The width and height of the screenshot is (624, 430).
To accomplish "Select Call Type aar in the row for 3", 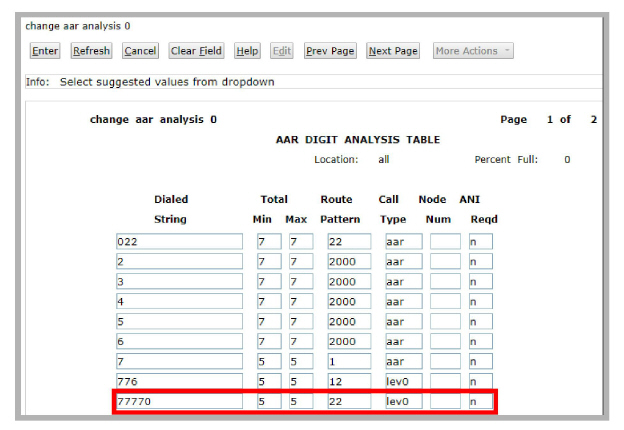I will tap(404, 281).
